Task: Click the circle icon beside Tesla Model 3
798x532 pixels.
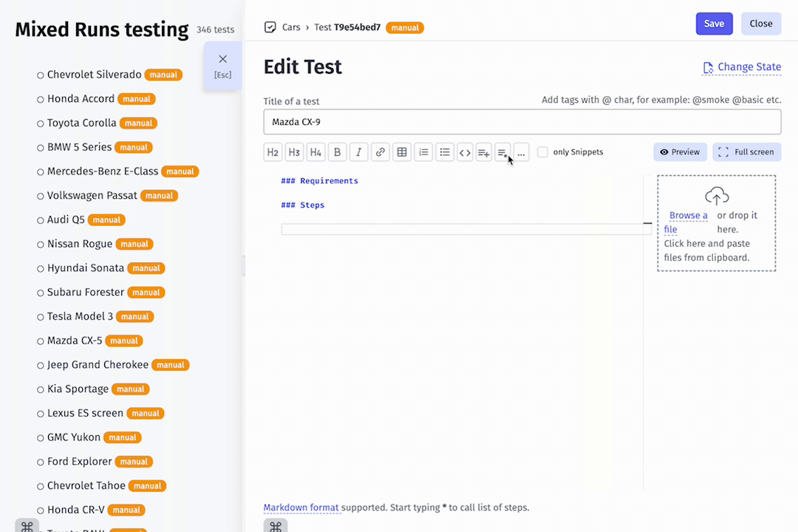Action: click(x=40, y=317)
